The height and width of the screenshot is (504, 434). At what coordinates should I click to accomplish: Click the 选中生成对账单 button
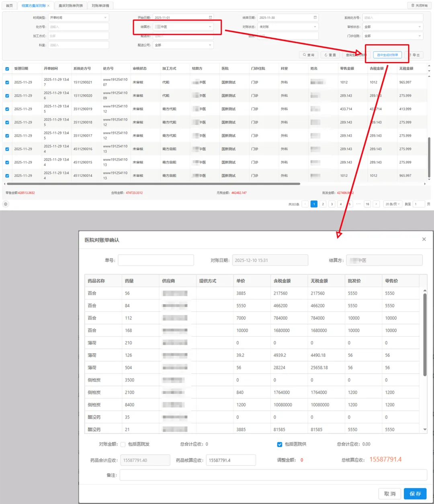[x=387, y=55]
